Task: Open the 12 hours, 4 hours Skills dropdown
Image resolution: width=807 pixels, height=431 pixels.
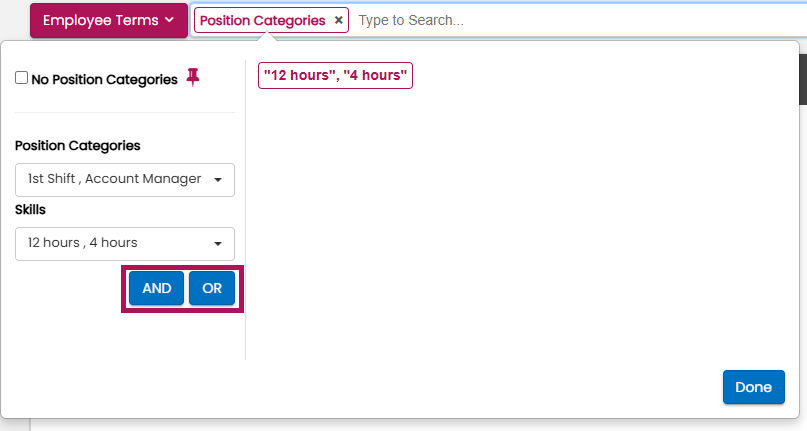Action: pos(124,243)
